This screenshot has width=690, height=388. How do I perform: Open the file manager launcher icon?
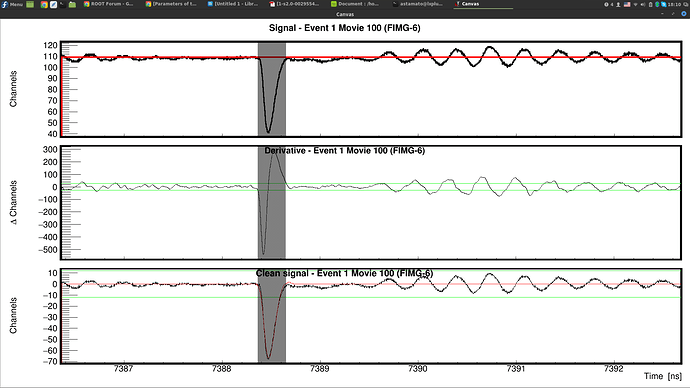click(72, 4)
